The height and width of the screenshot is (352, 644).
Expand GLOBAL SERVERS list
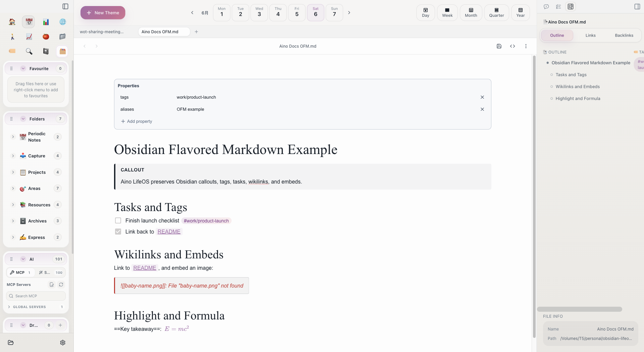point(9,307)
